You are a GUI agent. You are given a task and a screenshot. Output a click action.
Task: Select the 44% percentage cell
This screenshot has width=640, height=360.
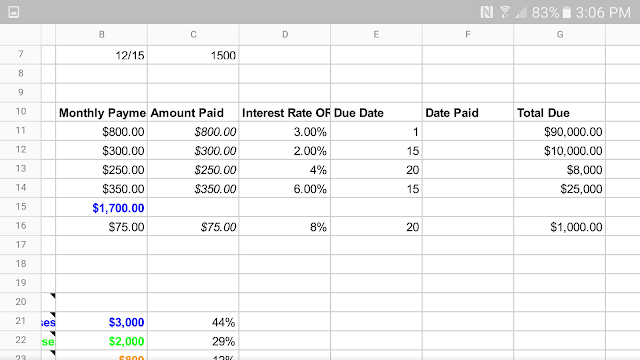pyautogui.click(x=193, y=322)
